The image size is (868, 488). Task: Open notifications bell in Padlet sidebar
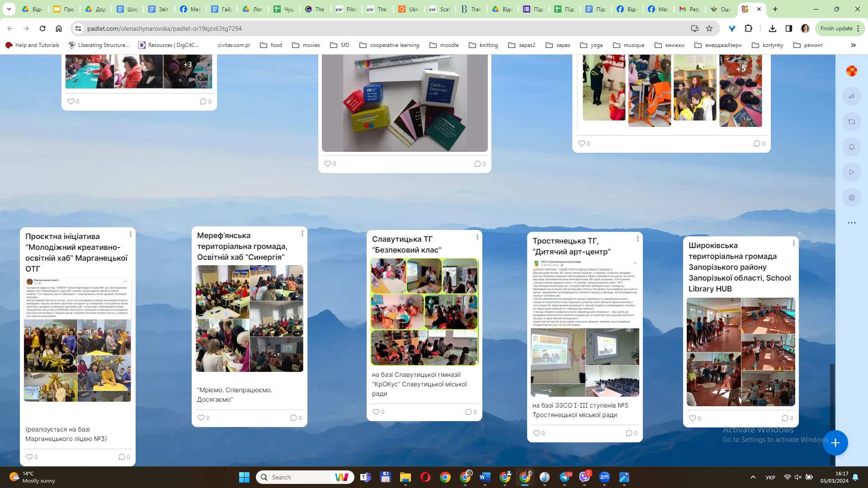(852, 147)
